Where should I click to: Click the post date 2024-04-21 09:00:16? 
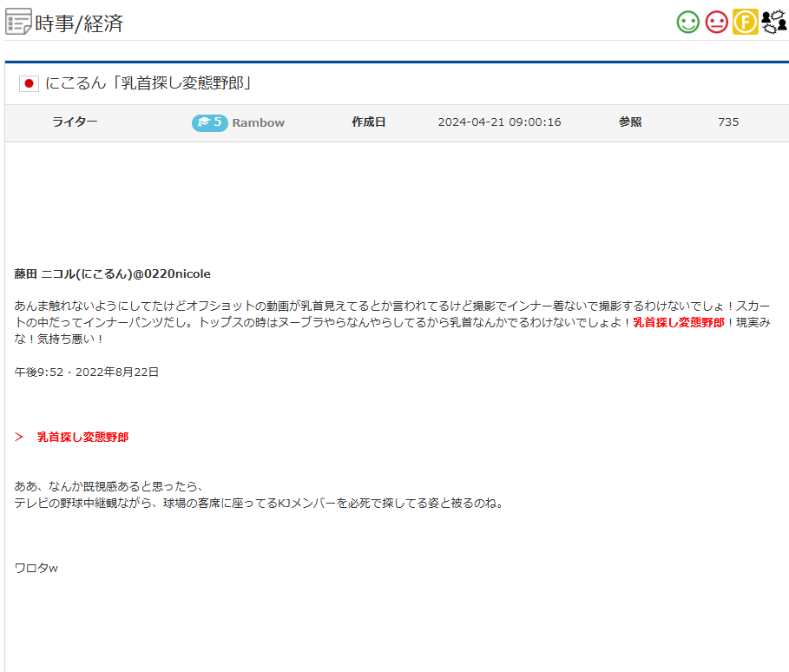[499, 122]
